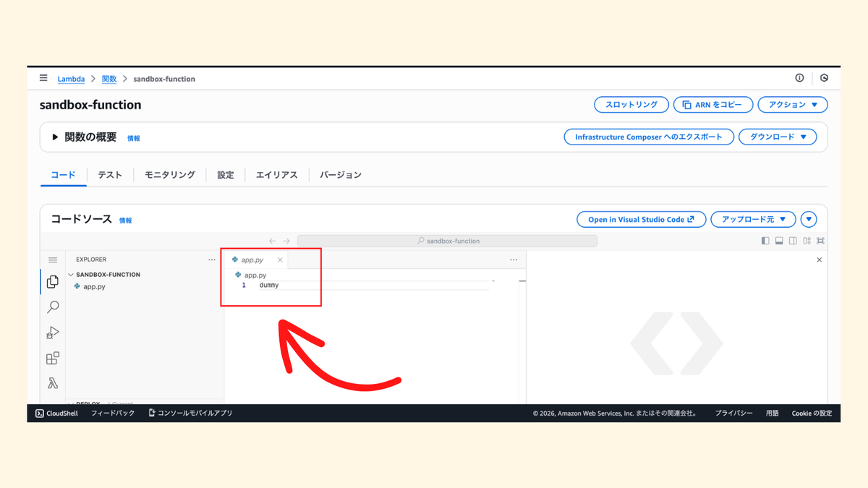Click 情報 link next to 関数の概要

click(134, 138)
